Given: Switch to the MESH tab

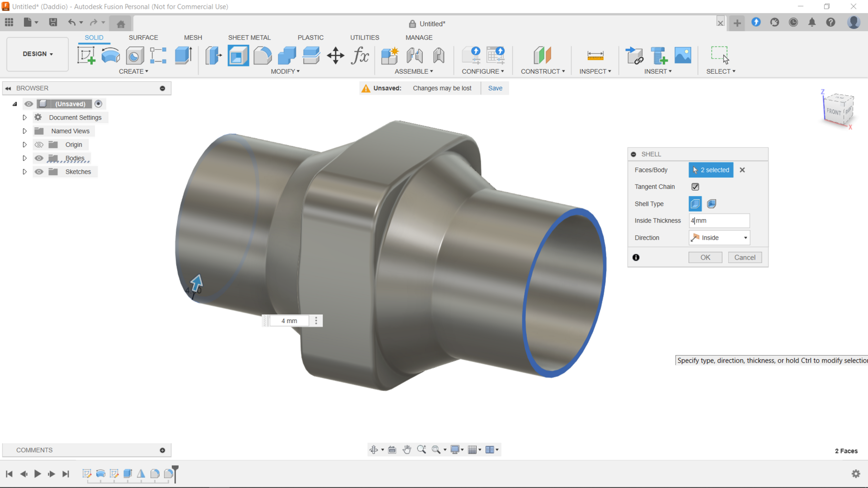Looking at the screenshot, I should coord(193,38).
